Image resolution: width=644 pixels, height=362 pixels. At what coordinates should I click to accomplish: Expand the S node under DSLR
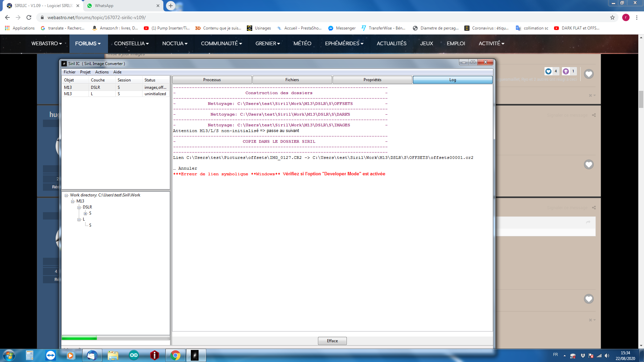(86, 214)
